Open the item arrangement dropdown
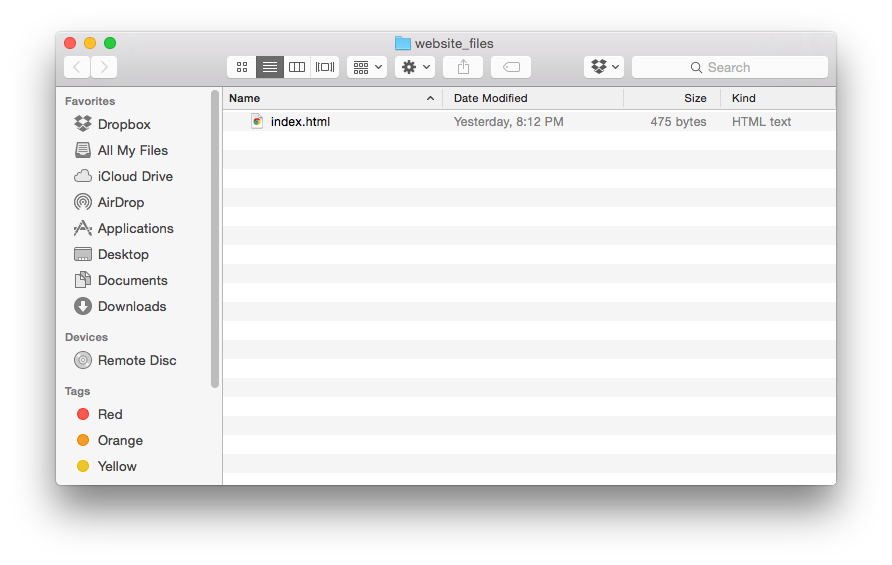This screenshot has width=892, height=565. pyautogui.click(x=367, y=67)
